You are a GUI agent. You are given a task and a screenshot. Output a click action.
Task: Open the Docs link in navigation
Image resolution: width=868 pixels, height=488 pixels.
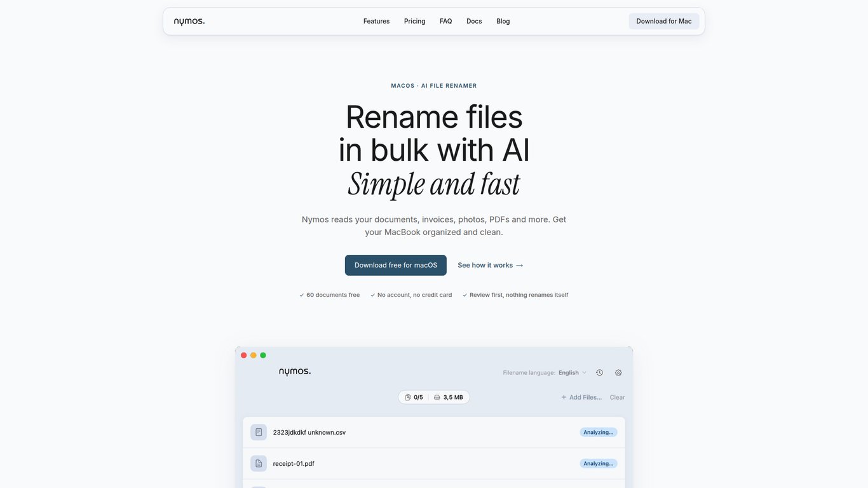[474, 22]
